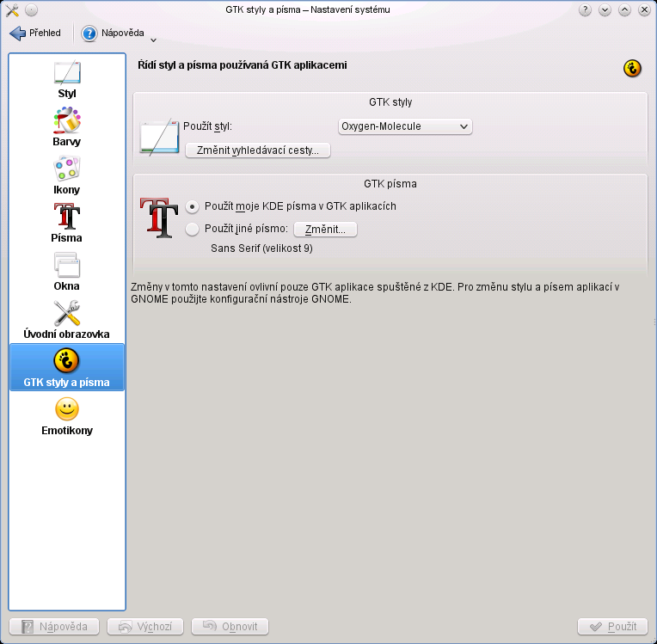Image resolution: width=657 pixels, height=644 pixels.
Task: Maximize window with up-chevron title button
Action: coord(624,9)
